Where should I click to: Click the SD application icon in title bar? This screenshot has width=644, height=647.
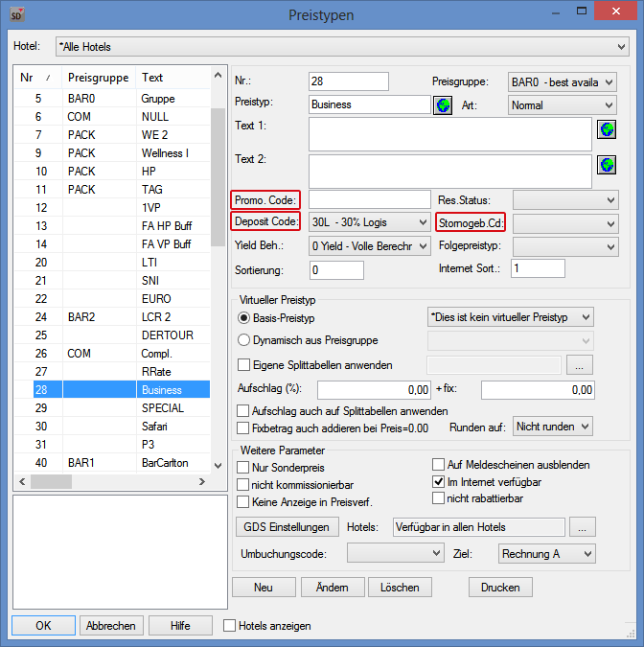click(17, 14)
